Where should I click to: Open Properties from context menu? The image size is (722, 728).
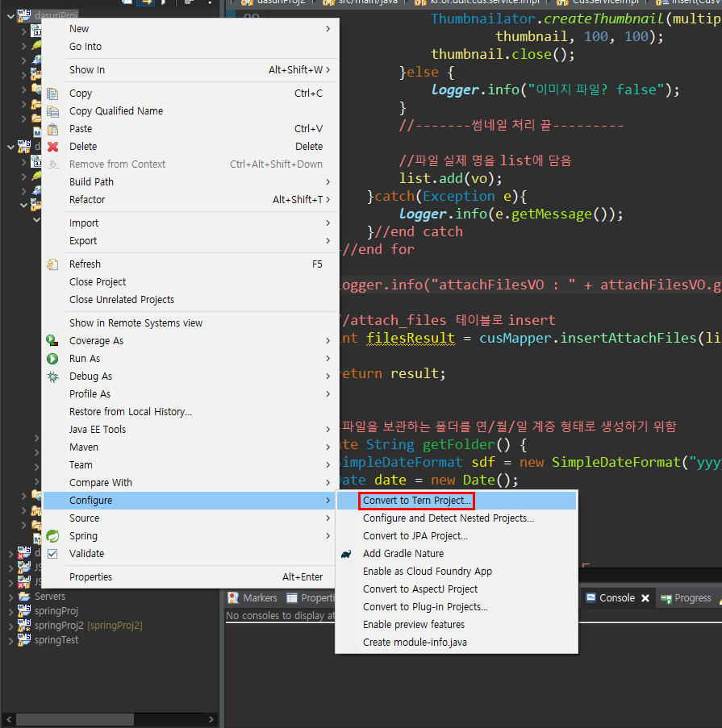point(191,576)
